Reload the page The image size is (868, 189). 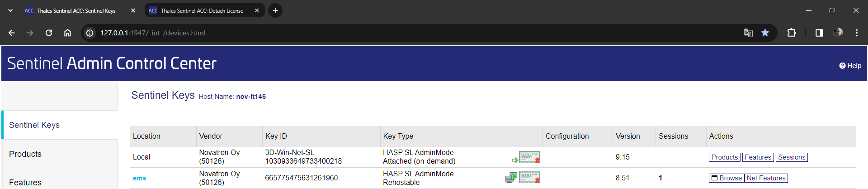tap(49, 33)
